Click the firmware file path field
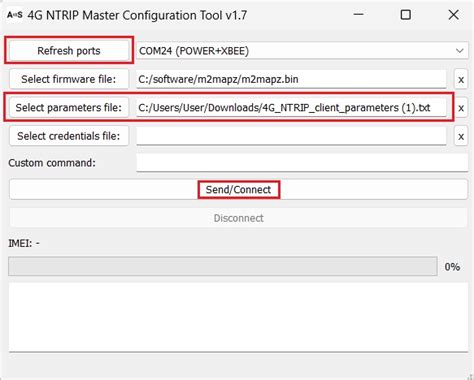This screenshot has height=380, width=474. coord(291,79)
